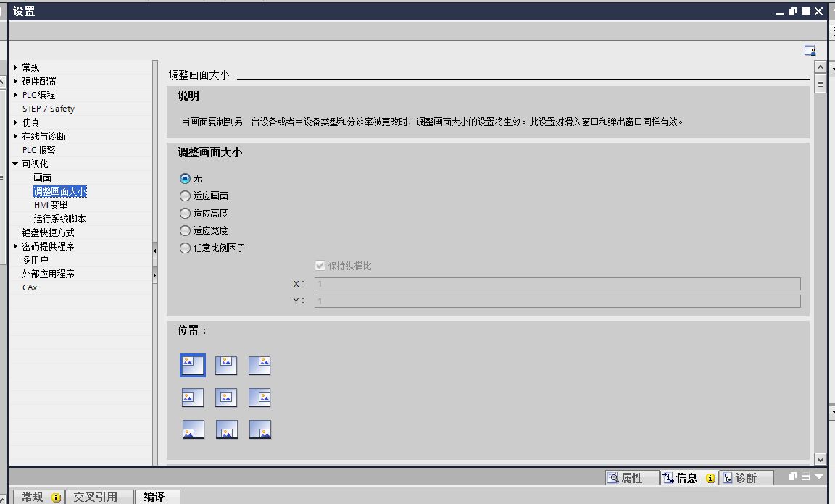Image resolution: width=835 pixels, height=504 pixels.
Task: Select the top-center position icon
Action: point(226,365)
